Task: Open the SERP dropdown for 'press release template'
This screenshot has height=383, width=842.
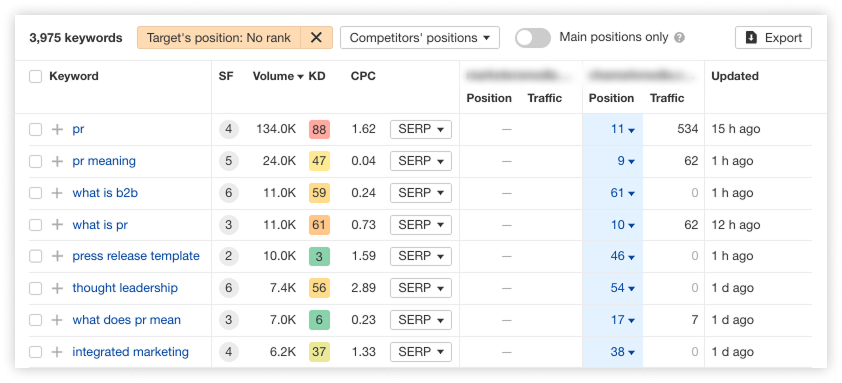Action: [421, 256]
